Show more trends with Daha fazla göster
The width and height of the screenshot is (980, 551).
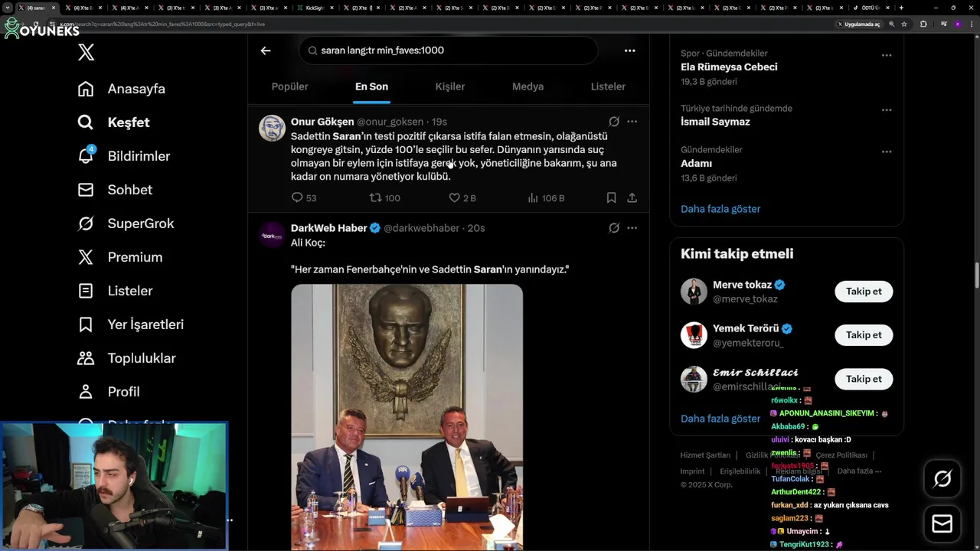(x=720, y=209)
